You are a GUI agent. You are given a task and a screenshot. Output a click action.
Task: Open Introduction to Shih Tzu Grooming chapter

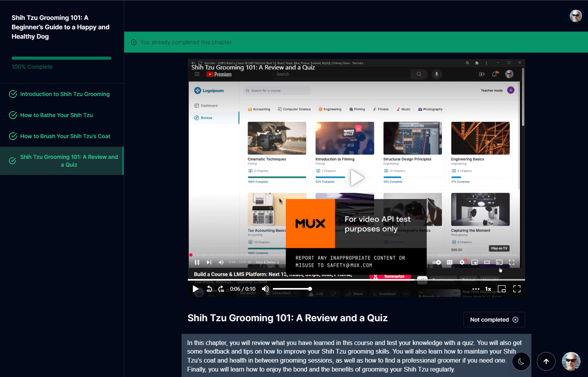point(62,94)
